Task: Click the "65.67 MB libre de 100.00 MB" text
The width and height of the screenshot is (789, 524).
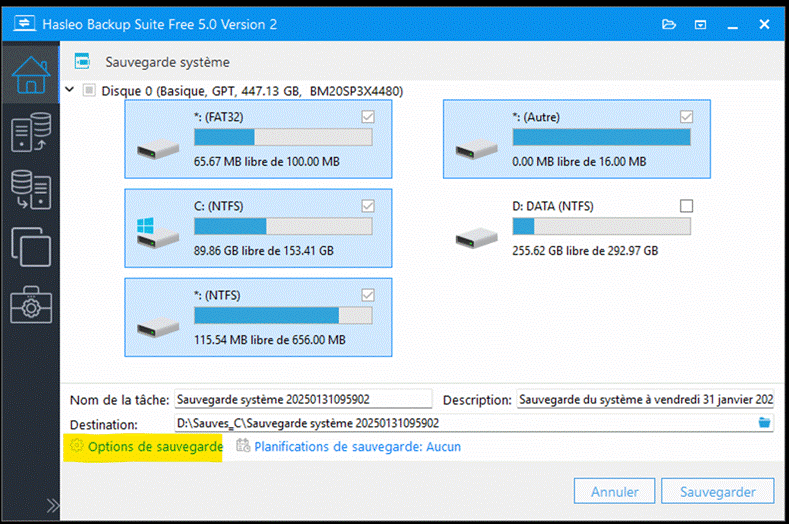Action: click(267, 162)
